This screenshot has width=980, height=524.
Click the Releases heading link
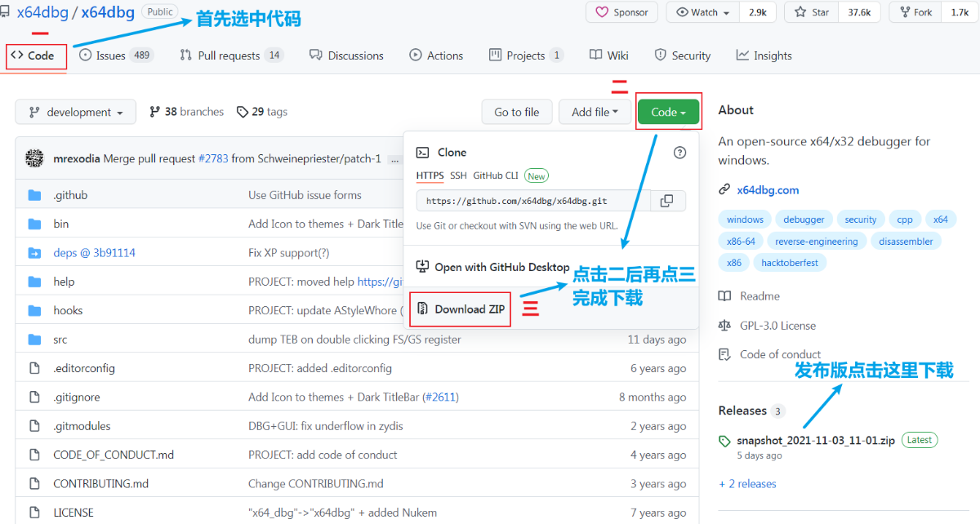742,411
